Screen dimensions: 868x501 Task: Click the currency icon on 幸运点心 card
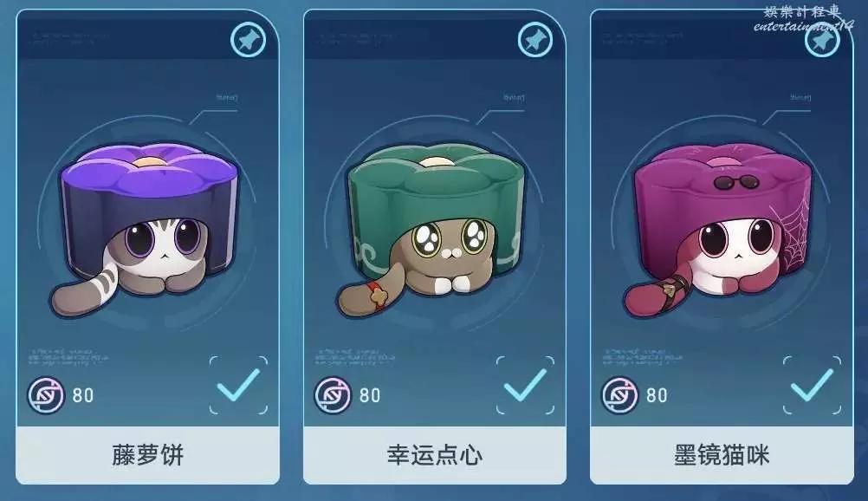[333, 395]
